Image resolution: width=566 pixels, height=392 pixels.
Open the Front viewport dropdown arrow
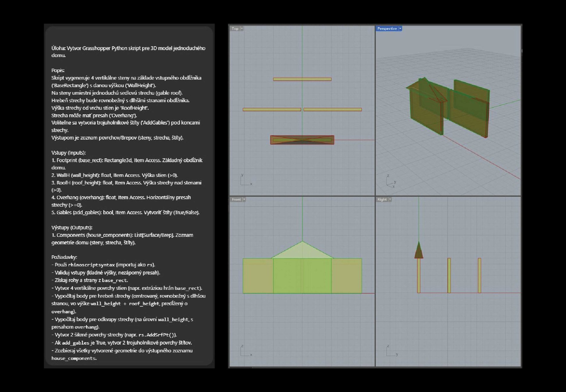244,200
